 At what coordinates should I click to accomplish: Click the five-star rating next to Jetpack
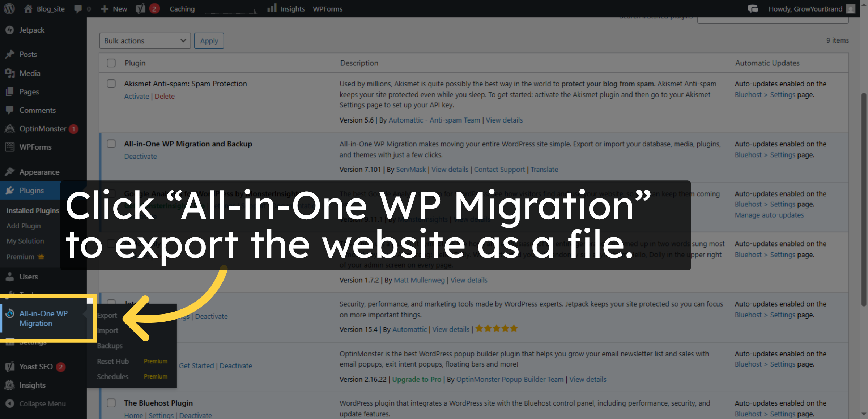[496, 328]
